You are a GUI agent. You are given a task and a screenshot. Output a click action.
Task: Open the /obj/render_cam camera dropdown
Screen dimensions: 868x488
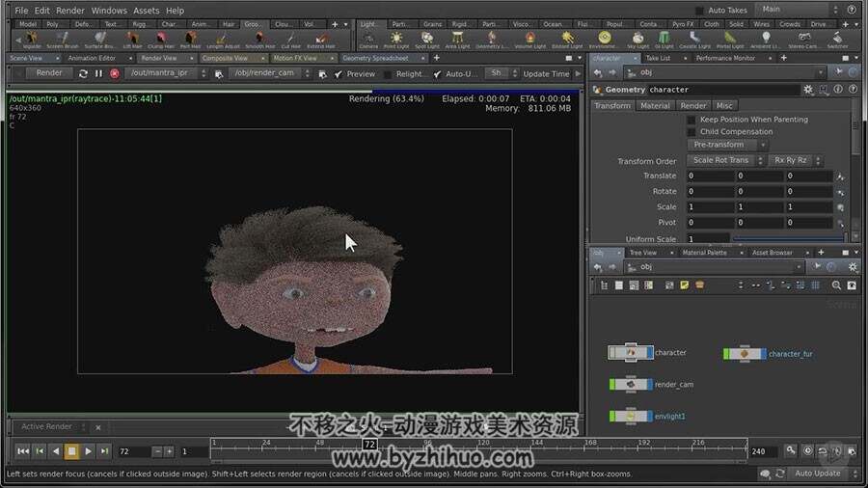[x=270, y=73]
